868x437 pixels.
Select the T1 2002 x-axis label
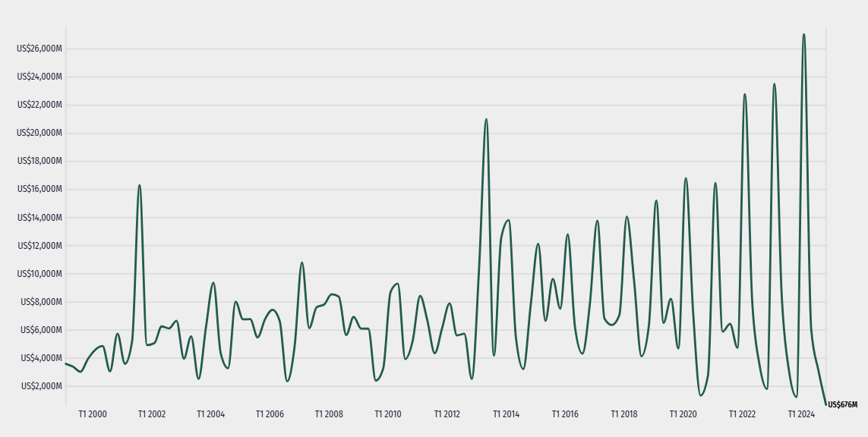click(152, 414)
